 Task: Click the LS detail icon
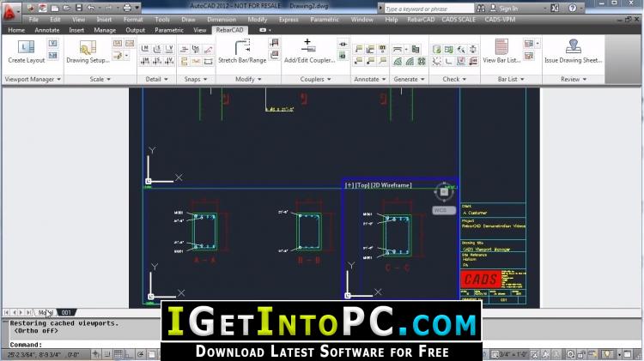click(x=157, y=49)
